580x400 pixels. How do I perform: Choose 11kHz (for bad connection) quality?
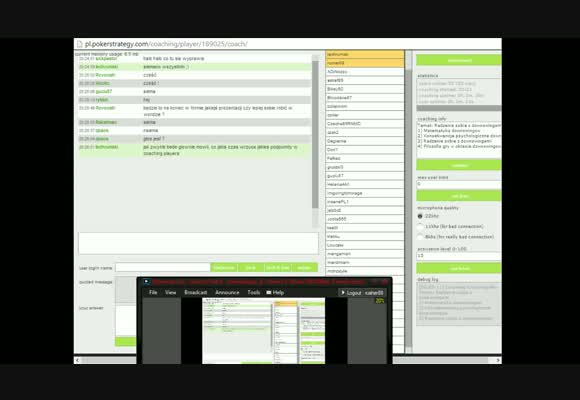click(x=420, y=226)
